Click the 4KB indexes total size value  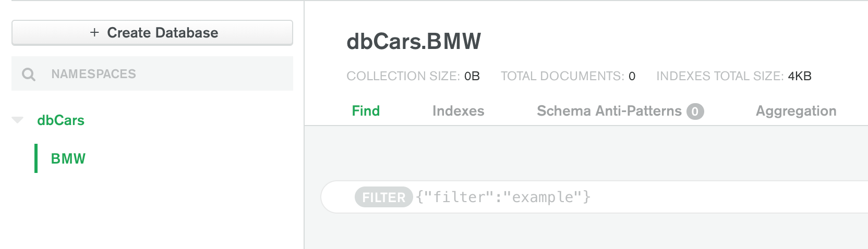click(x=799, y=76)
